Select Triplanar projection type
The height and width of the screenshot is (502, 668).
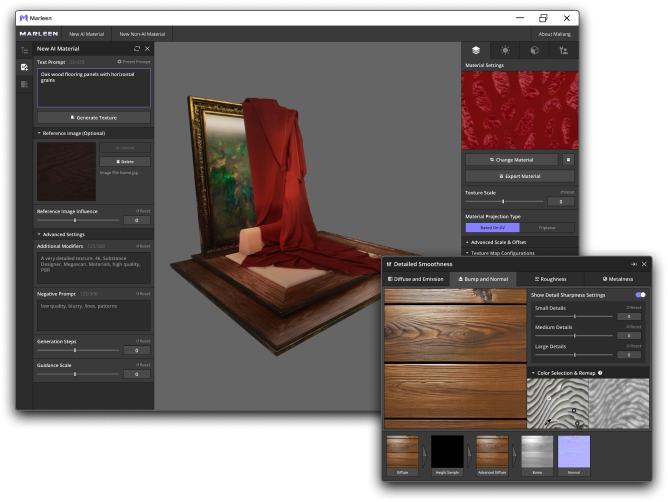click(547, 228)
